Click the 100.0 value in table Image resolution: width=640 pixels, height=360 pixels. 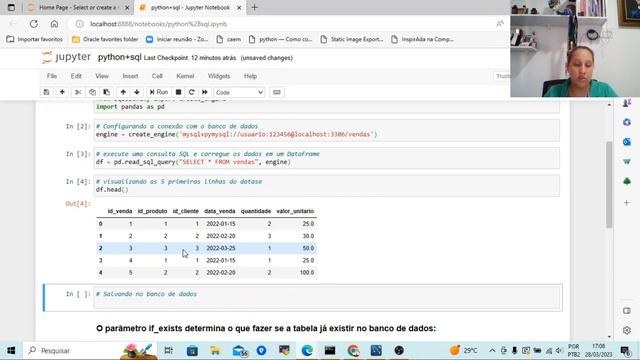(x=307, y=272)
